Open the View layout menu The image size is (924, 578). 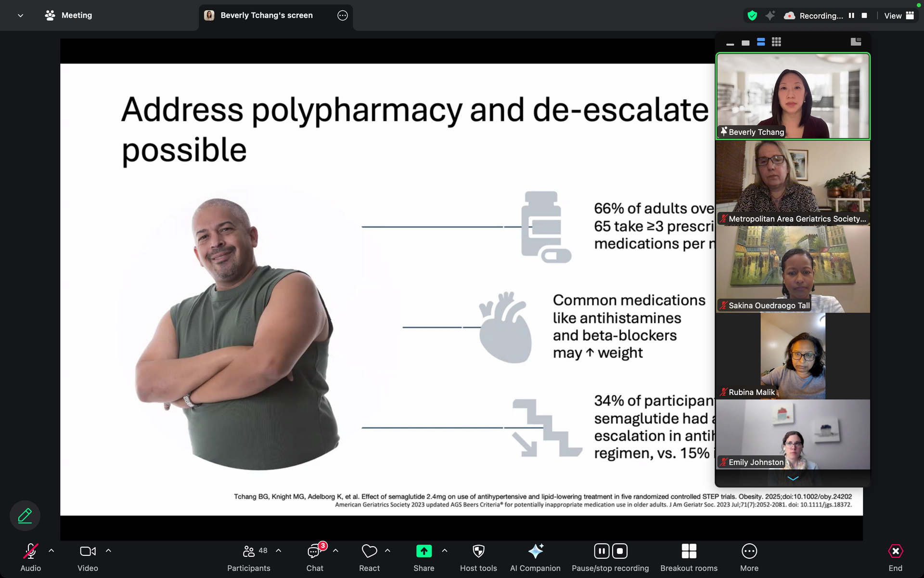(898, 15)
